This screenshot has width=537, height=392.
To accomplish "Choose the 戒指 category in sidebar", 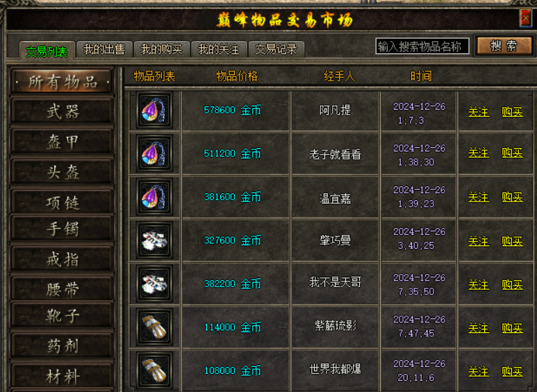I will point(63,259).
